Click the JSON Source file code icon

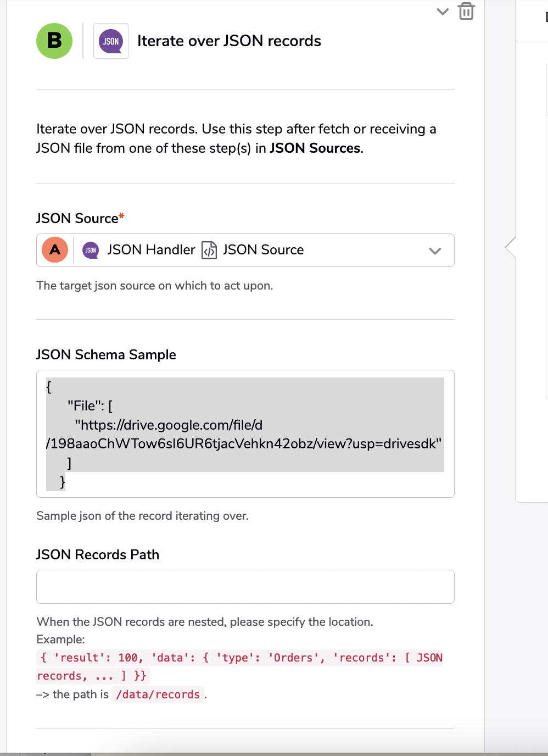209,250
